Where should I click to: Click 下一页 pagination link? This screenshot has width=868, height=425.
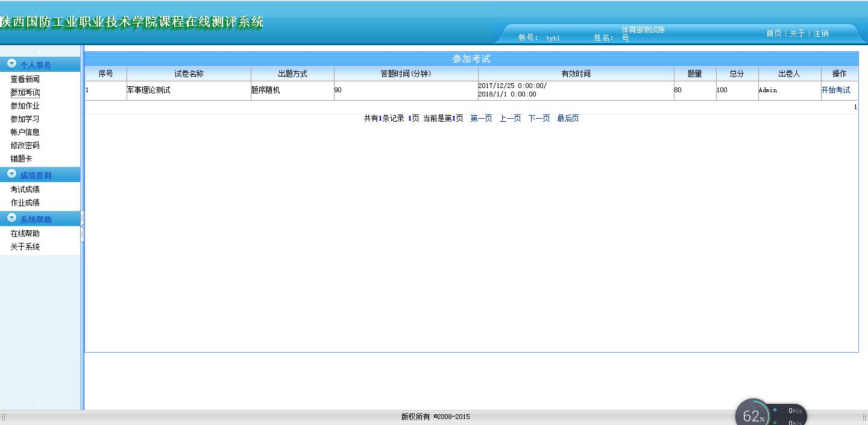(x=539, y=118)
